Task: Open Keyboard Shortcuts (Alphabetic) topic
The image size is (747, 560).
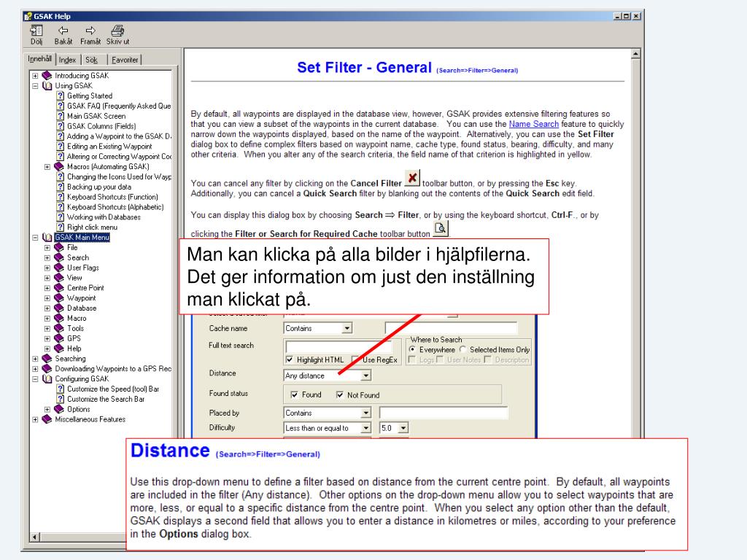Action: coord(115,207)
